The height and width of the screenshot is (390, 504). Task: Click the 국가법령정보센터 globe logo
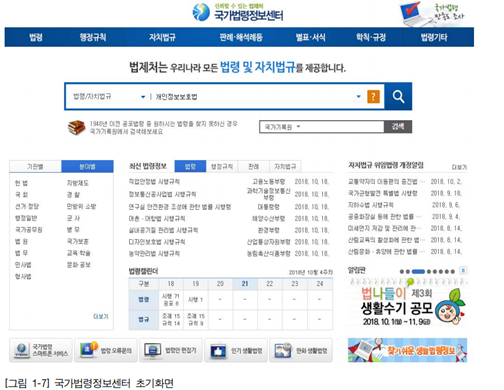point(201,12)
